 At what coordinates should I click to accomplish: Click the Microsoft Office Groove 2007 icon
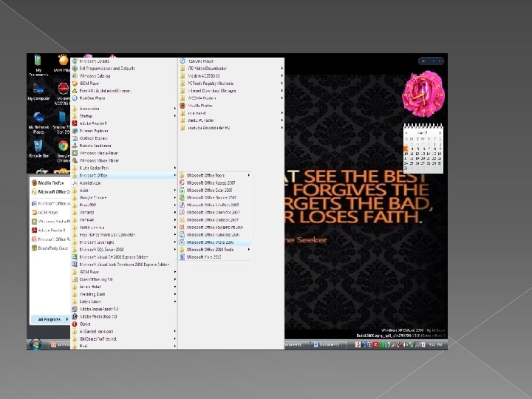(x=182, y=197)
